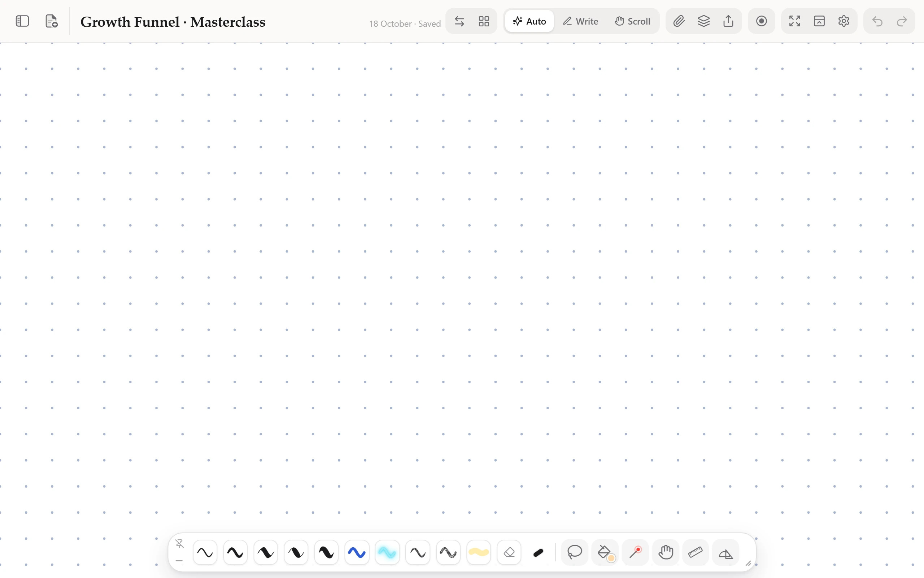Viewport: 924px width, 578px height.
Task: Select the yellow highlighter
Action: [x=478, y=552]
